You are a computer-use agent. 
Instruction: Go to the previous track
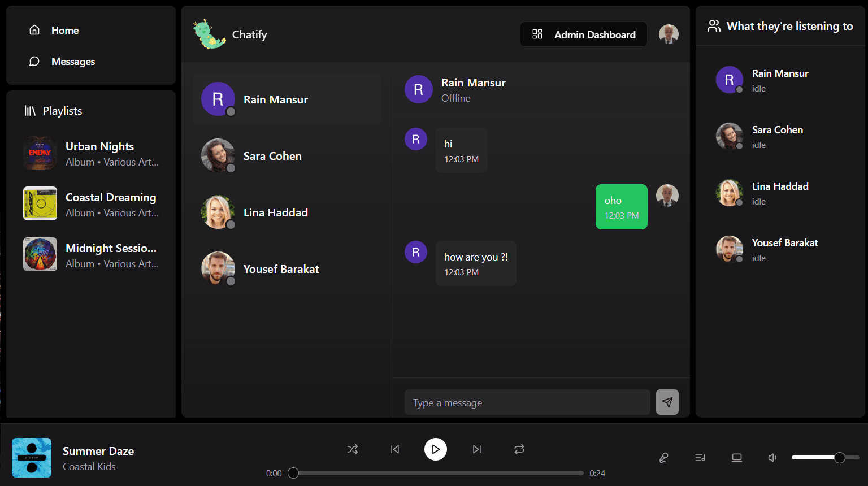[x=394, y=449]
